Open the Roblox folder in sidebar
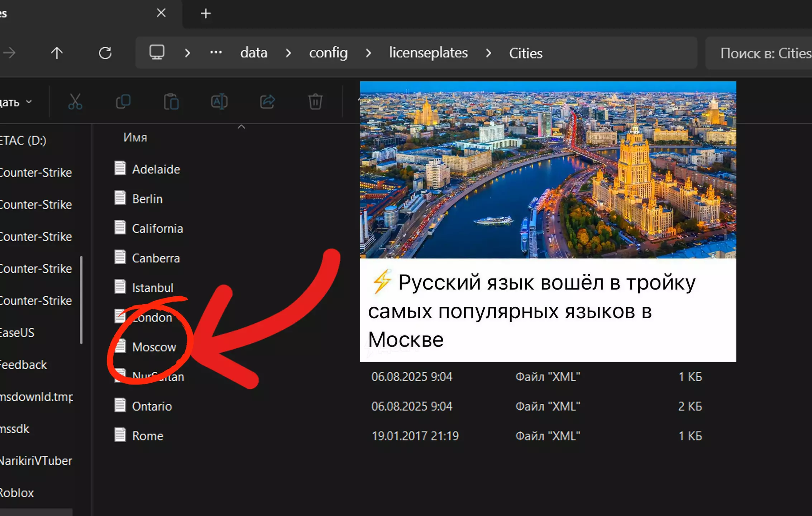Viewport: 812px width, 516px height. (x=17, y=493)
